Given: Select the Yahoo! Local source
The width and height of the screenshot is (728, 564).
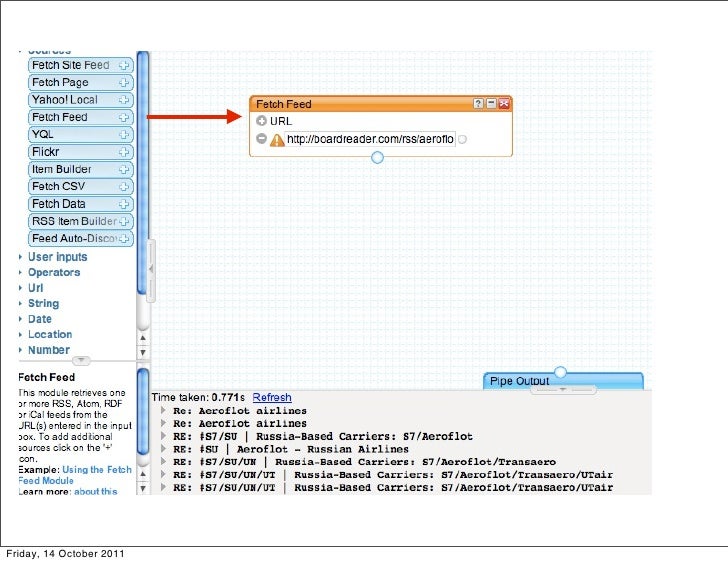Looking at the screenshot, I should point(80,100).
